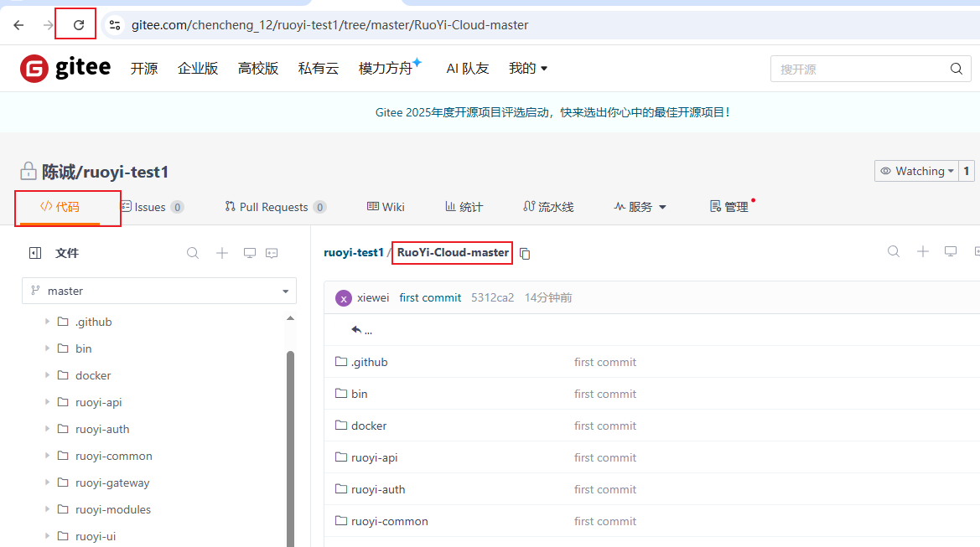
Task: Click the private repository lock icon
Action: pos(29,171)
